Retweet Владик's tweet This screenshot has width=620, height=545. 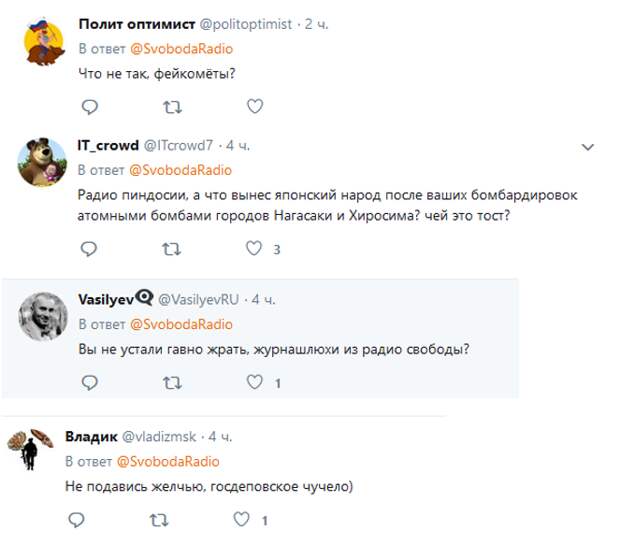coord(159,520)
